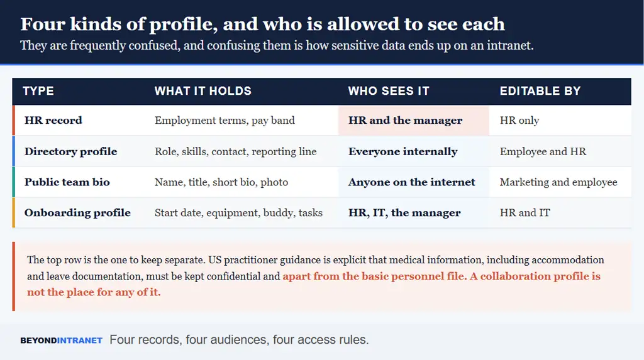Click the Four records, four audiences caption
The height and width of the screenshot is (360, 644).
239,340
